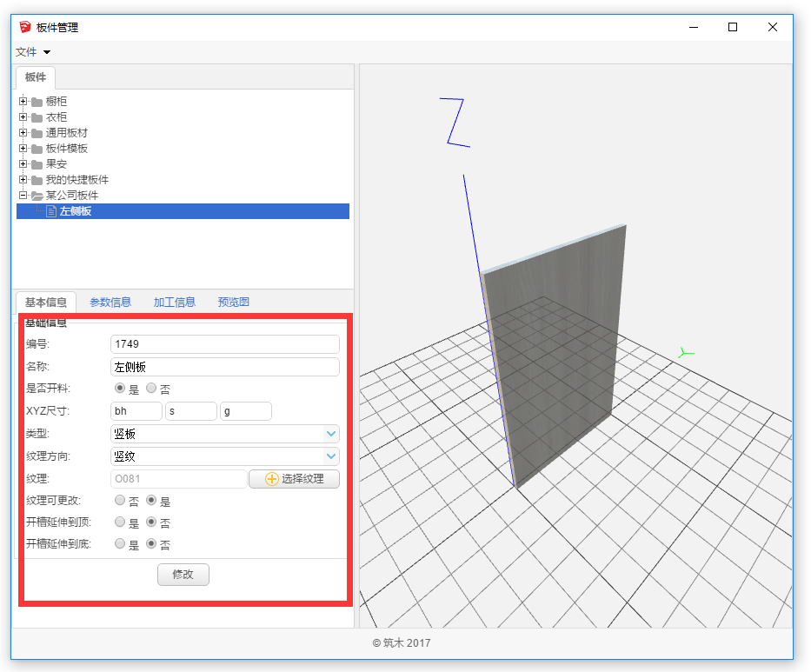Click the 修改 button
Viewport: 811px width, 672px height.
[x=183, y=575]
